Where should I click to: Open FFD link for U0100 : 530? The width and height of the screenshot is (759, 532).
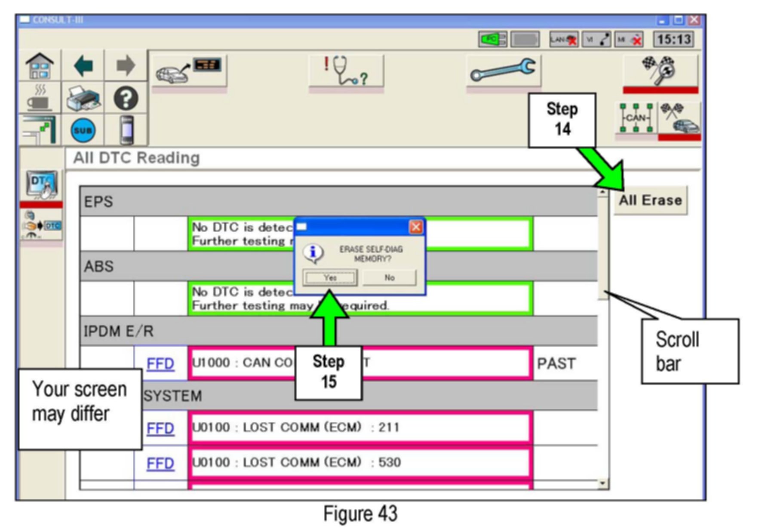tap(160, 463)
